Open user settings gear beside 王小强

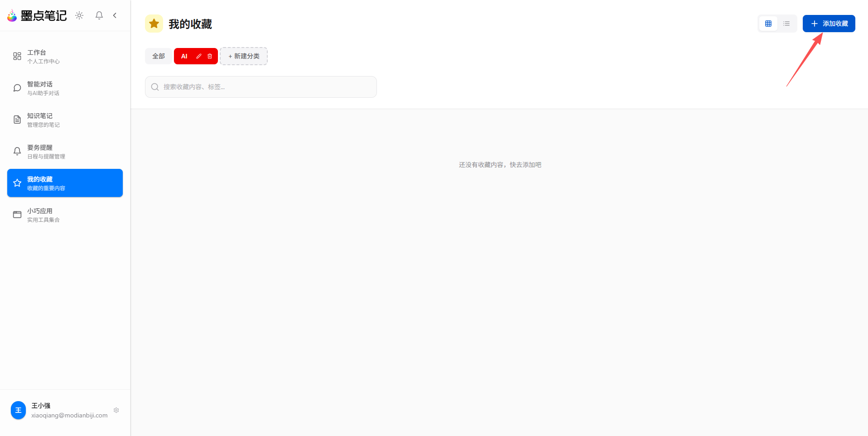pos(116,410)
